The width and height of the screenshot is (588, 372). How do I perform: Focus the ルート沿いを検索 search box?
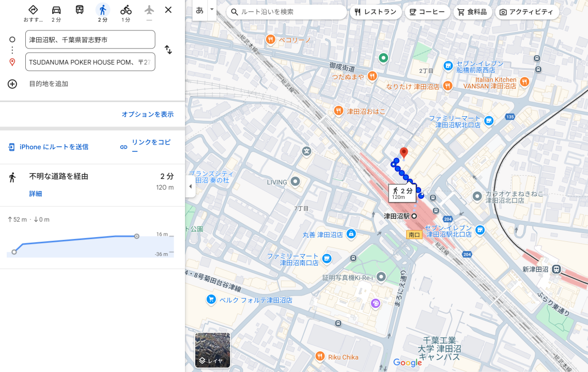(x=287, y=12)
